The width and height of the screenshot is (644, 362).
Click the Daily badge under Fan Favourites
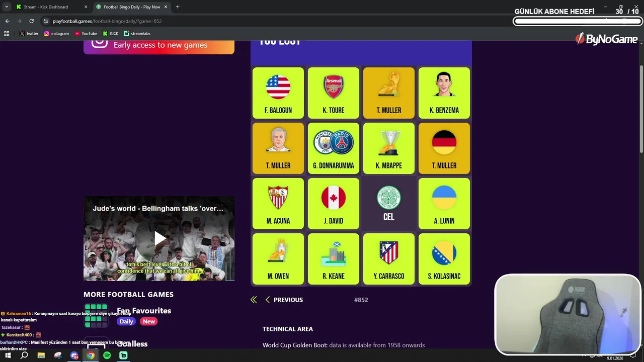126,321
